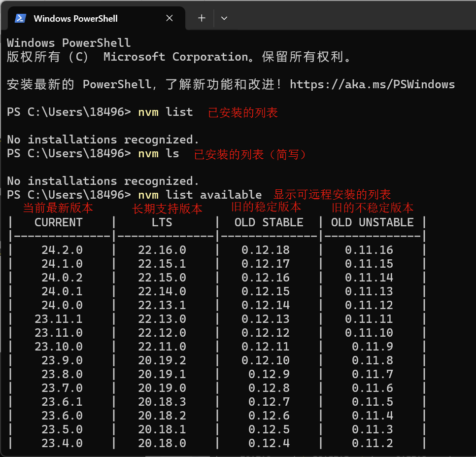This screenshot has width=476, height=457.
Task: Click old unstable version 0.11.10
Action: 369,333
